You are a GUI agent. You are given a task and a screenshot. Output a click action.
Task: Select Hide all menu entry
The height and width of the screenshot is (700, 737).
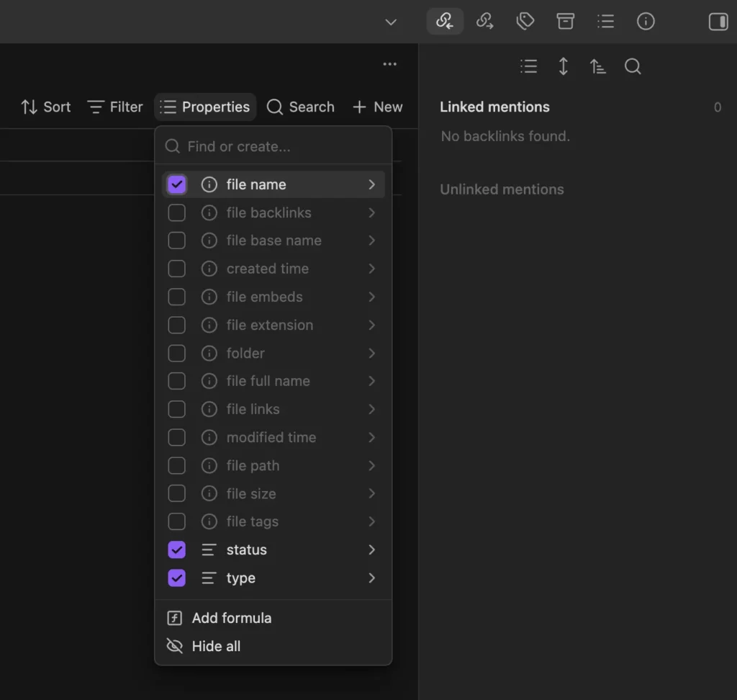(x=273, y=647)
